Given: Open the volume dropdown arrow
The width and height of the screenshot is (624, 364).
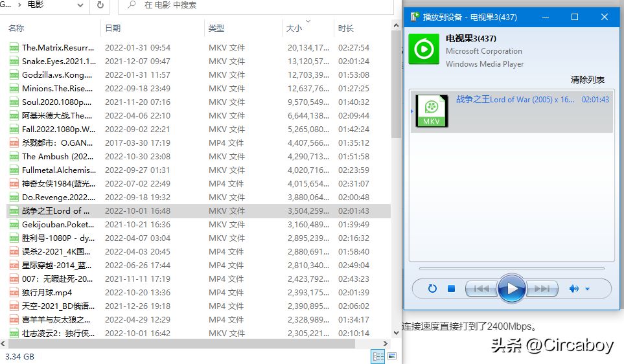Looking at the screenshot, I should pyautogui.click(x=587, y=290).
